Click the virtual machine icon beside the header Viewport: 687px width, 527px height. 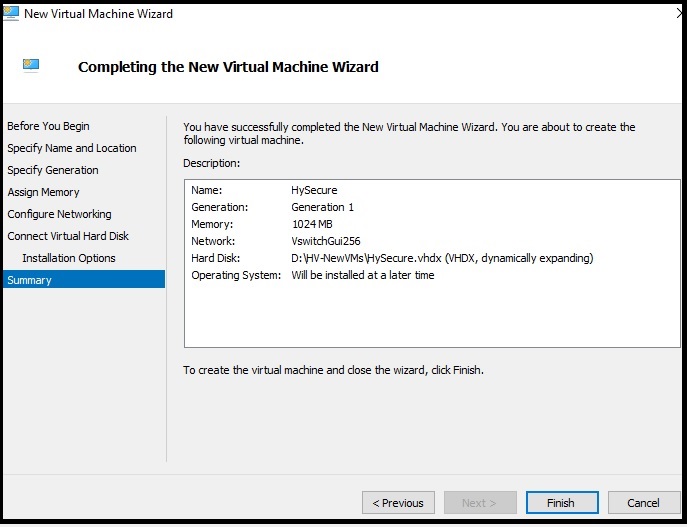(x=32, y=66)
